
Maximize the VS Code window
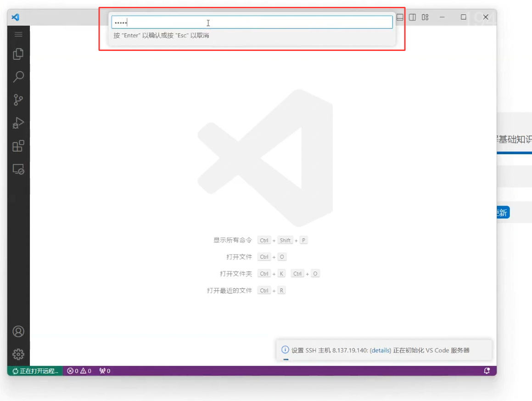pos(464,17)
